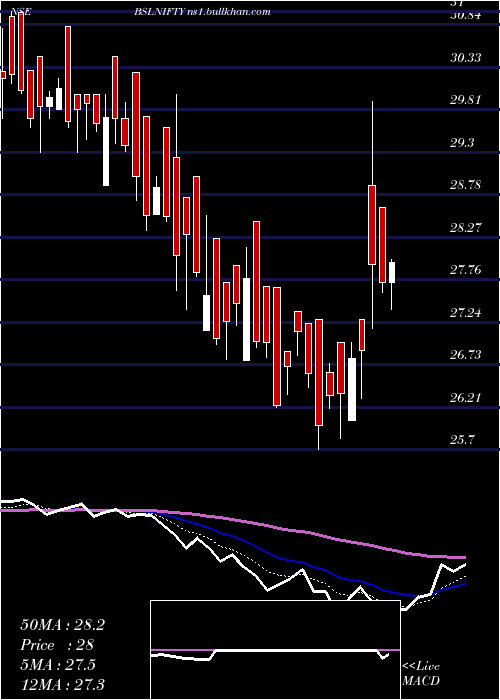The width and height of the screenshot is (500, 700).
Task: Click the BSLNIFTY ns1.bullkhan.com title text
Action: [x=202, y=12]
